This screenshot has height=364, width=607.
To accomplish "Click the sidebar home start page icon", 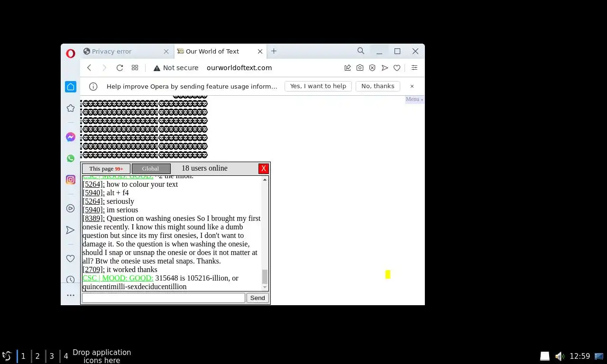I will click(71, 86).
